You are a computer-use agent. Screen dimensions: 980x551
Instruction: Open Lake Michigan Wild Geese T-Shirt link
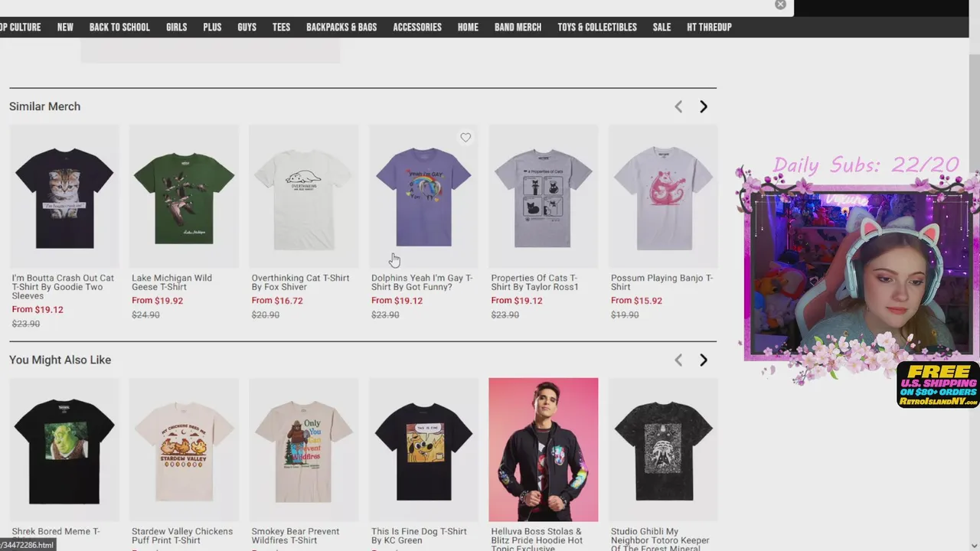coord(171,282)
